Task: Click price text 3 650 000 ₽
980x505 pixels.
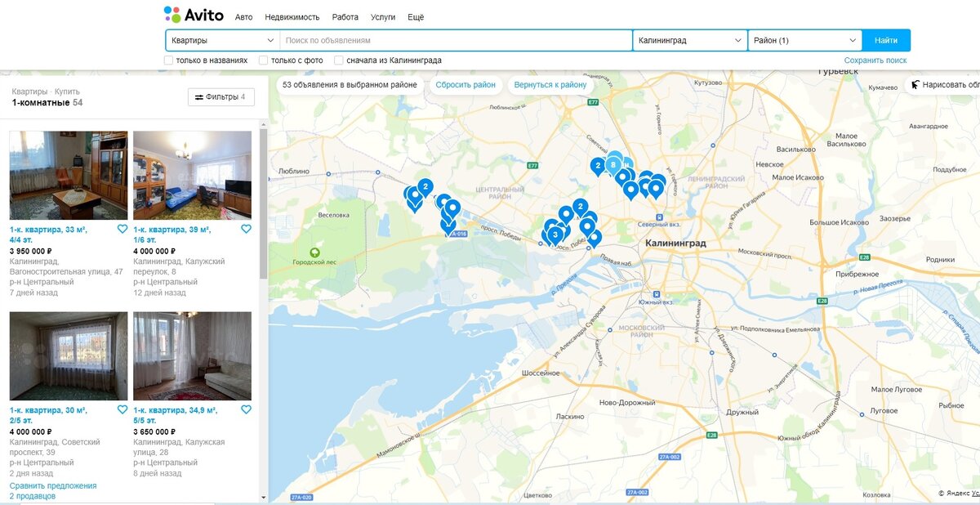Action: 154,431
